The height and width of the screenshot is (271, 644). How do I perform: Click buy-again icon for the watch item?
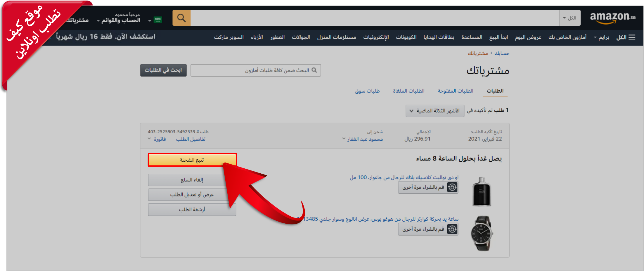click(x=452, y=229)
